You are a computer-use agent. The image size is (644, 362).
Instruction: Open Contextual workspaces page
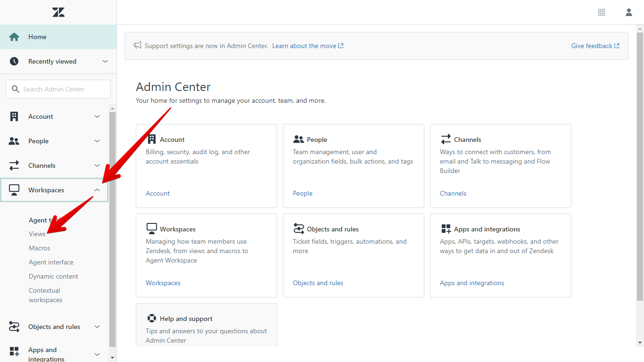[x=46, y=295]
